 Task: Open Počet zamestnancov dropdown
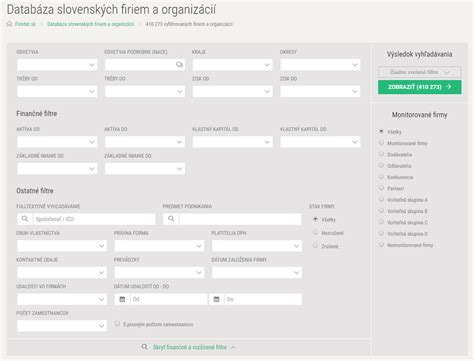(62, 326)
